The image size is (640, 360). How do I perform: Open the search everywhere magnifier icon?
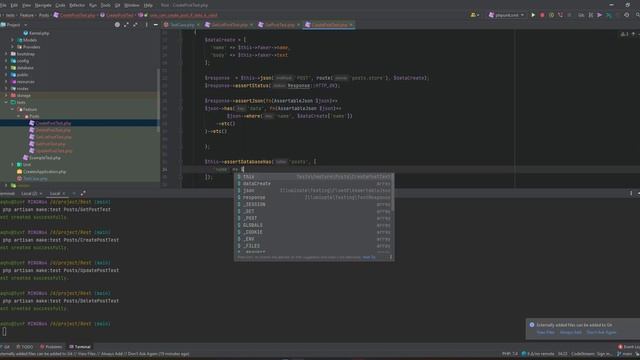[x=637, y=15]
